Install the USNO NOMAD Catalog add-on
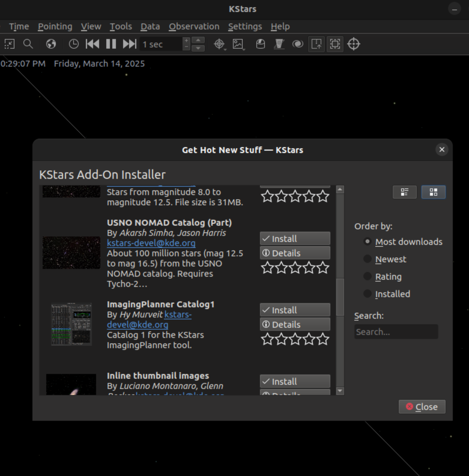 (x=295, y=239)
